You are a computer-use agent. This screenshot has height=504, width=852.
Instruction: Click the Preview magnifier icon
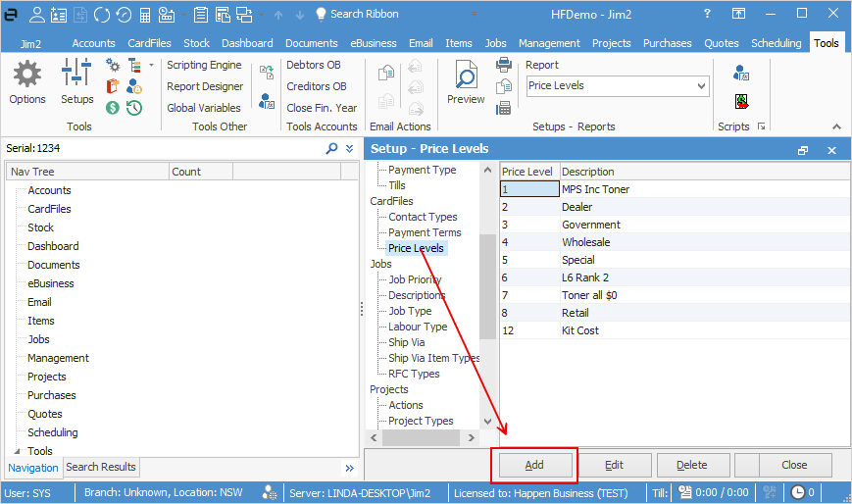466,75
